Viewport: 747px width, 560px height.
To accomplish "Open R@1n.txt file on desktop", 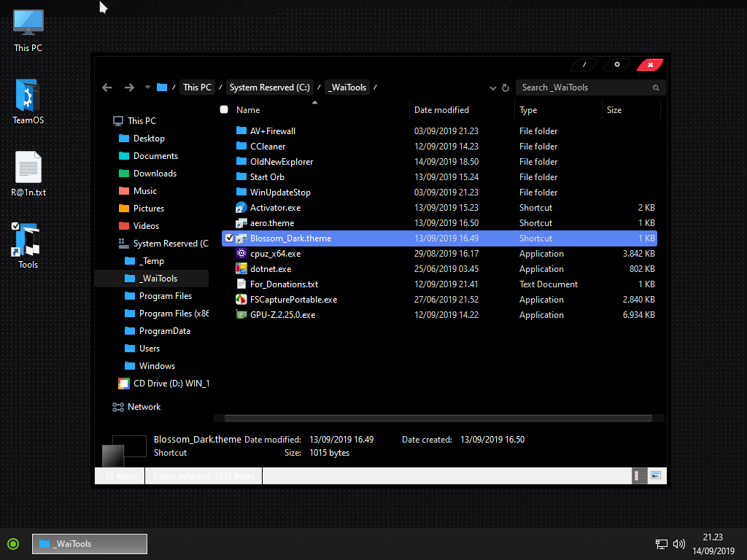I will [28, 174].
